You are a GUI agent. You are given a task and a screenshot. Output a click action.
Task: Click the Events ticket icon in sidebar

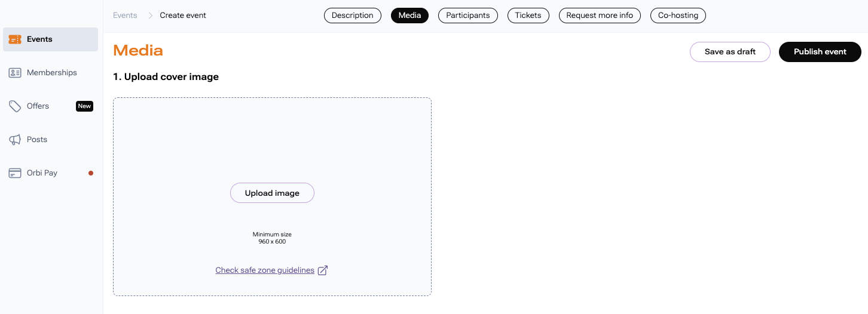[x=15, y=39]
